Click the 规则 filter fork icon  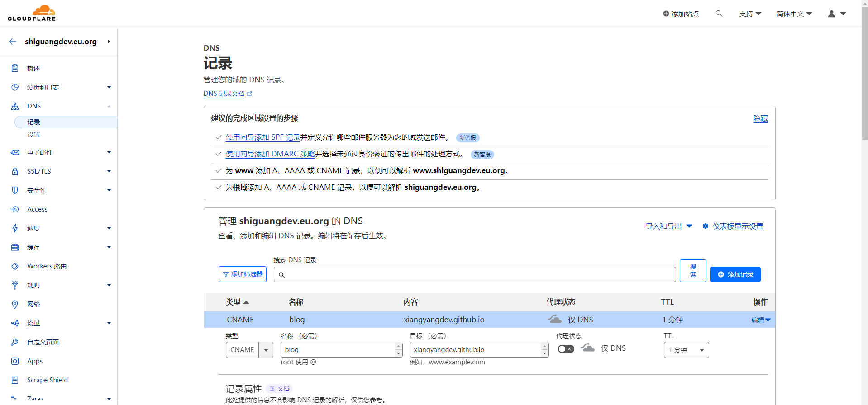[x=15, y=285]
